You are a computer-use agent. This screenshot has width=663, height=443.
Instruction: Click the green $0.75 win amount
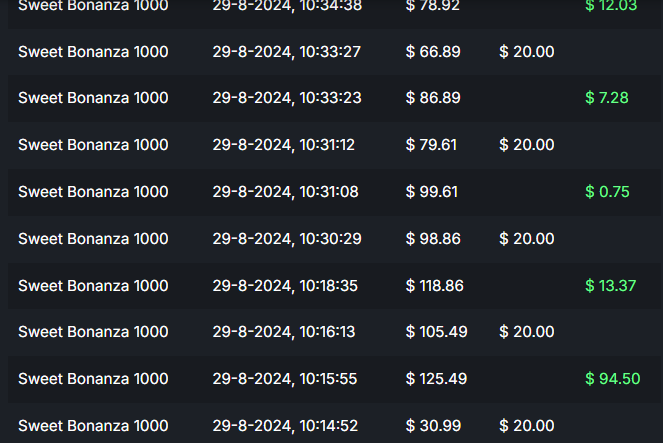coord(607,192)
